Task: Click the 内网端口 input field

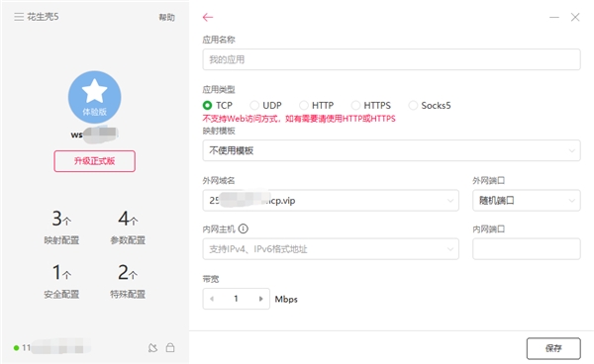Action: 527,249
